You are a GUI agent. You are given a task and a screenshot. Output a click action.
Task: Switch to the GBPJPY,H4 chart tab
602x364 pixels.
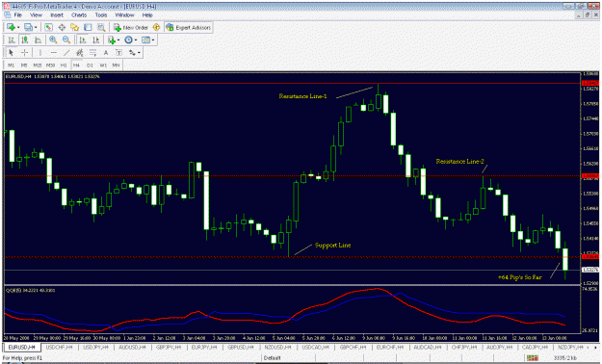(x=169, y=347)
